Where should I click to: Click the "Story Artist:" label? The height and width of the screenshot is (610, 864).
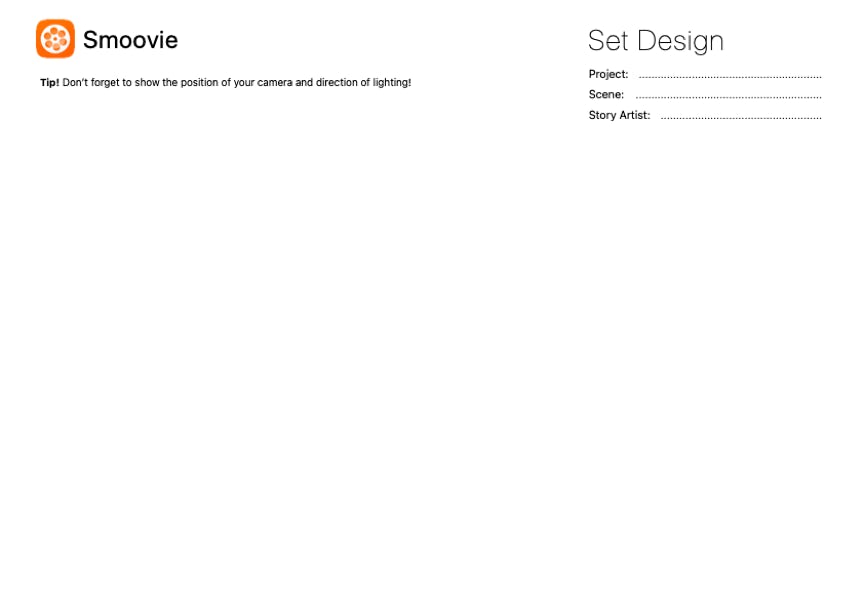point(619,116)
